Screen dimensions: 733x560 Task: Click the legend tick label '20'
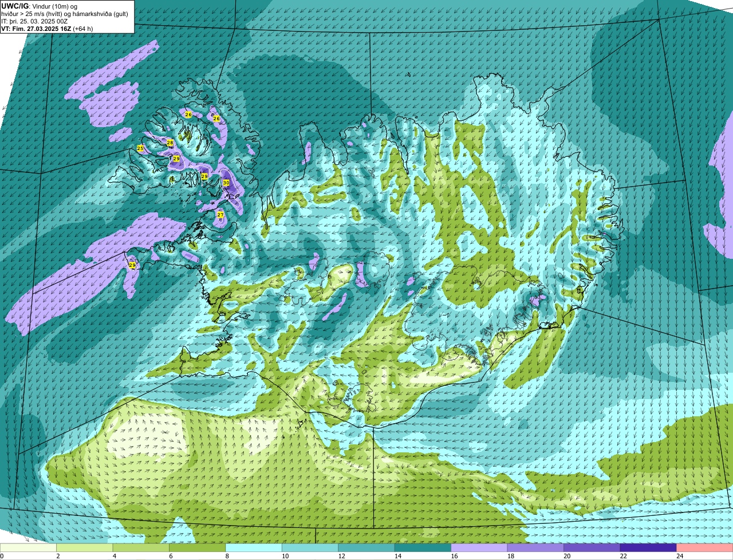tap(567, 556)
